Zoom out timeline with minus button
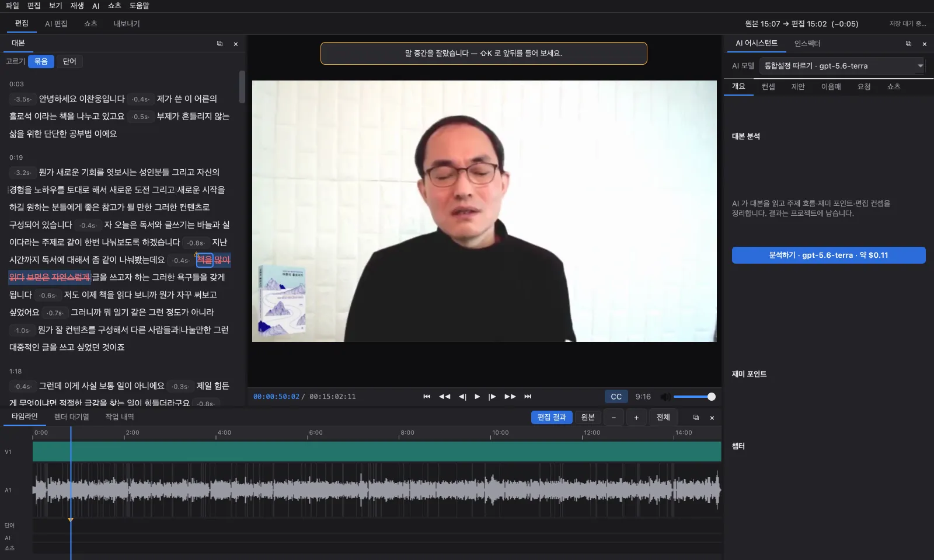The width and height of the screenshot is (934, 560). 614,418
